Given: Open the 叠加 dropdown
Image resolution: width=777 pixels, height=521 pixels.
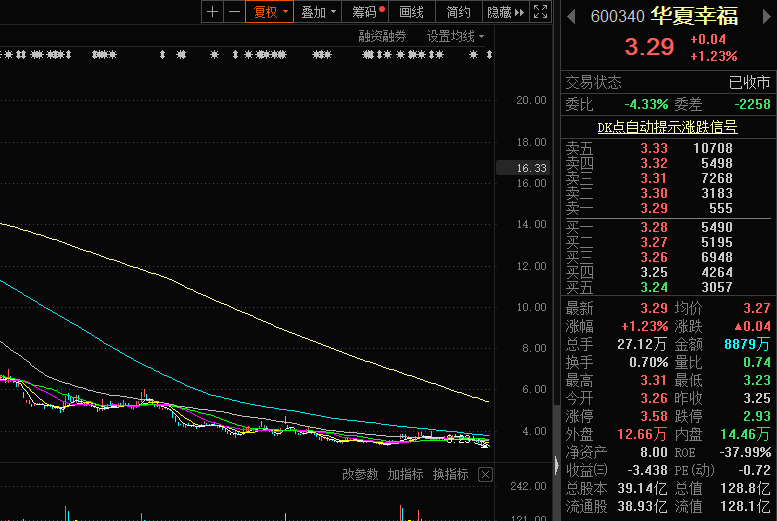Looking at the screenshot, I should (x=318, y=11).
